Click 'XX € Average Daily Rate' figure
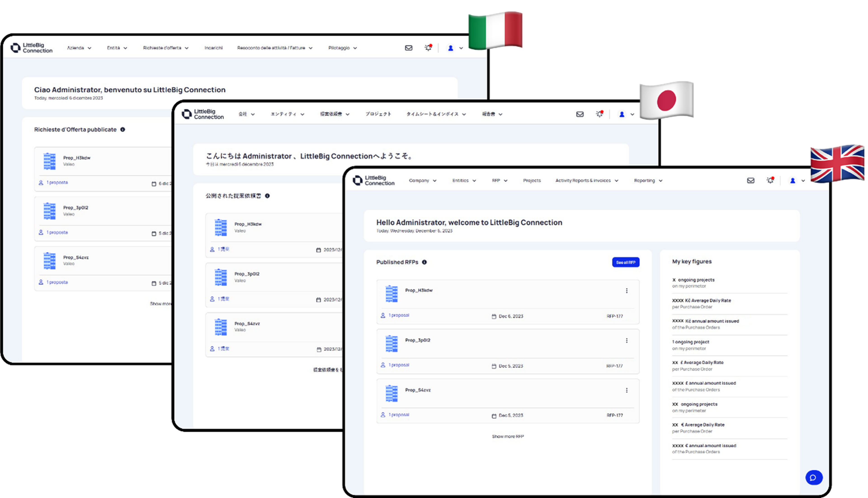 point(698,425)
